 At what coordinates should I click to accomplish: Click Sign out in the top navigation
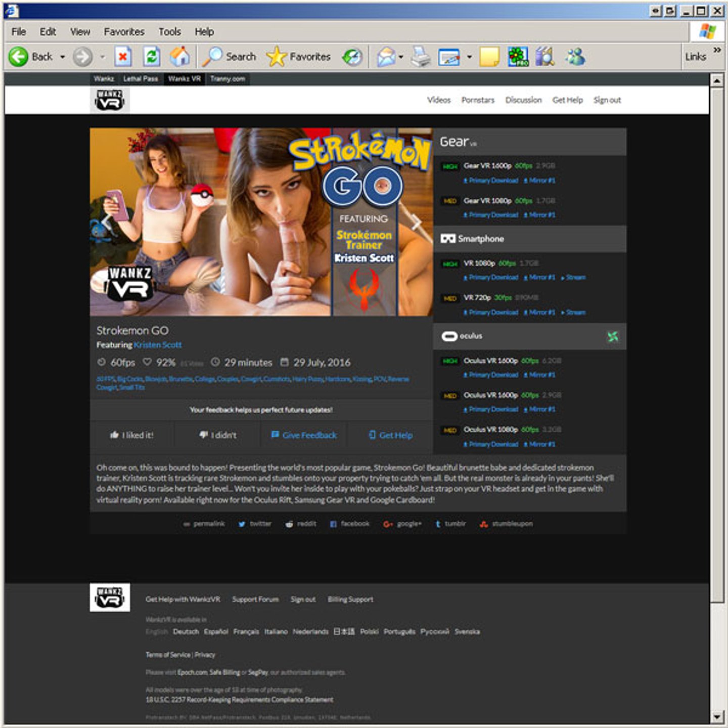point(607,100)
